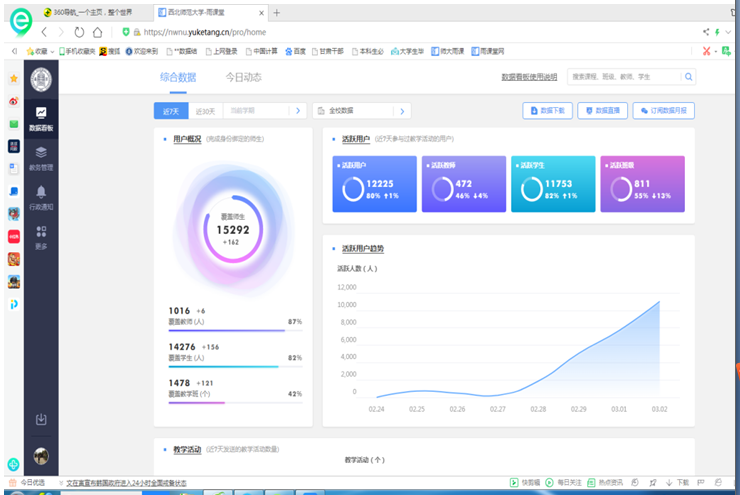Switch to the 今日动态 tab
This screenshot has height=495, width=740.
243,77
